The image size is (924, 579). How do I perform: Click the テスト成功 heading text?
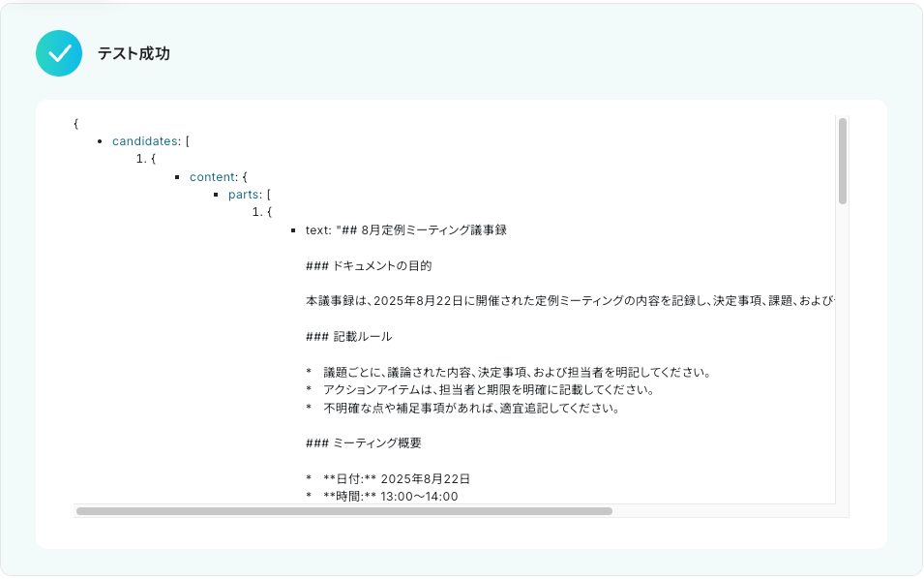coord(134,53)
